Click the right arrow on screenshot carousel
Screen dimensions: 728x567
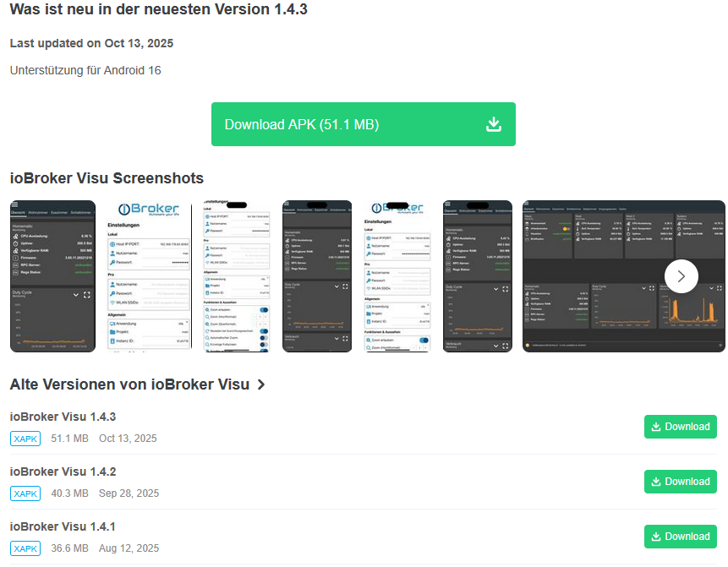click(x=681, y=275)
